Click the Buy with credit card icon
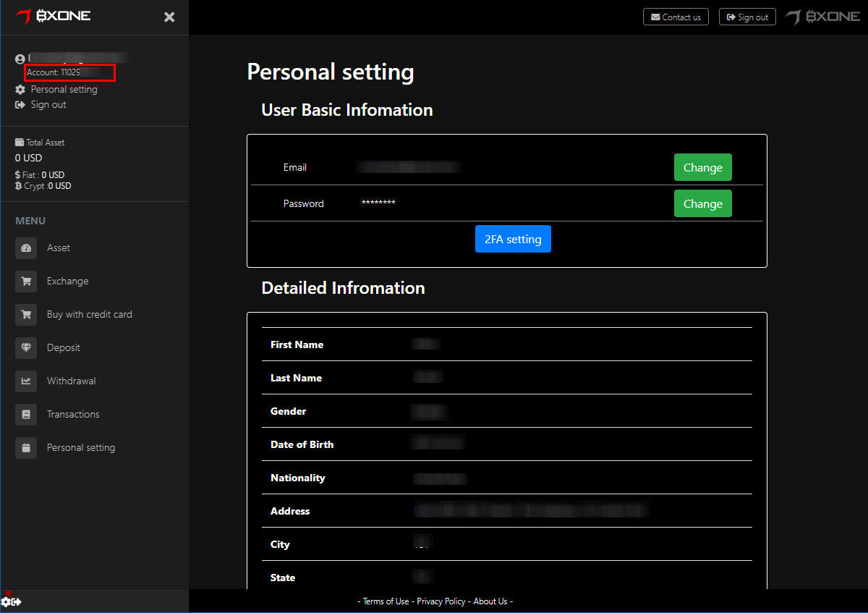The image size is (868, 613). click(26, 315)
